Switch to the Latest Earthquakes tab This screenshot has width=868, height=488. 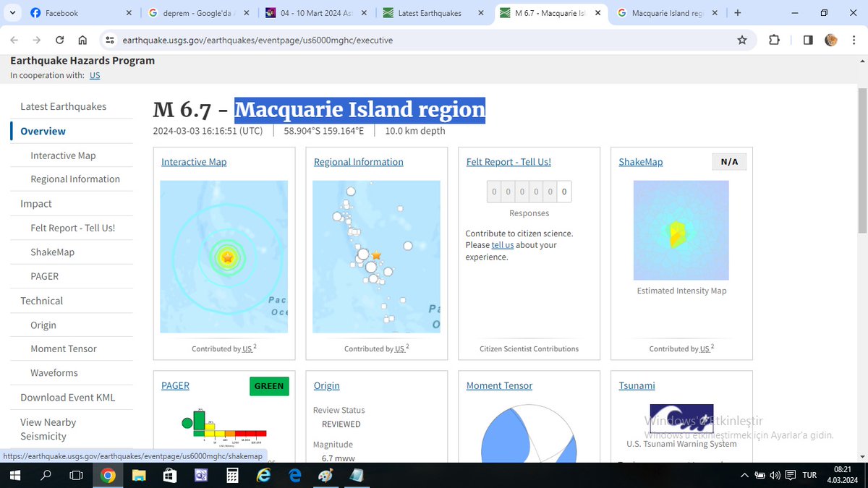point(433,13)
